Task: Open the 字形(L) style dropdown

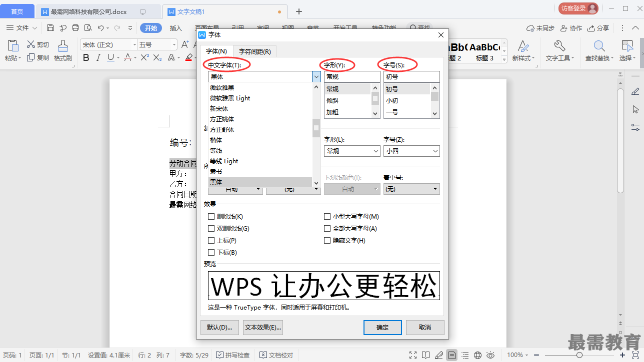Action: (x=375, y=151)
